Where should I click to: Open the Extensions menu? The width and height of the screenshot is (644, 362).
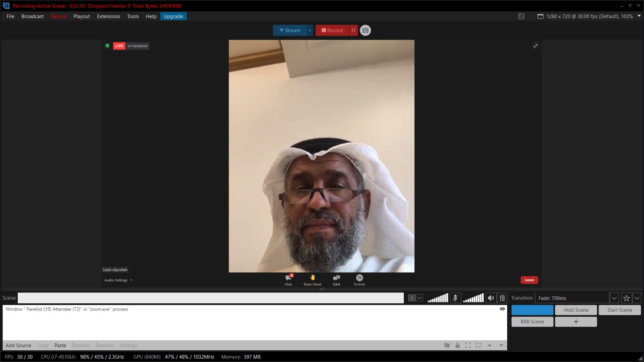coord(108,16)
